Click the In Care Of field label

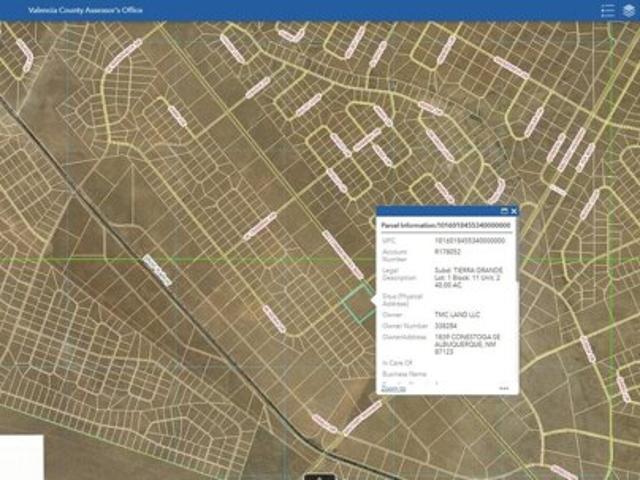pyautogui.click(x=396, y=362)
